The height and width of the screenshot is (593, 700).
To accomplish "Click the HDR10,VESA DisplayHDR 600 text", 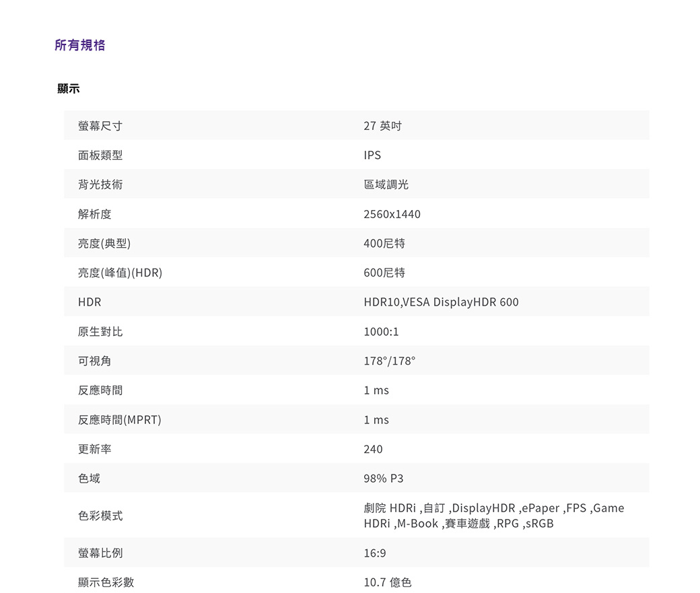I will click(441, 302).
